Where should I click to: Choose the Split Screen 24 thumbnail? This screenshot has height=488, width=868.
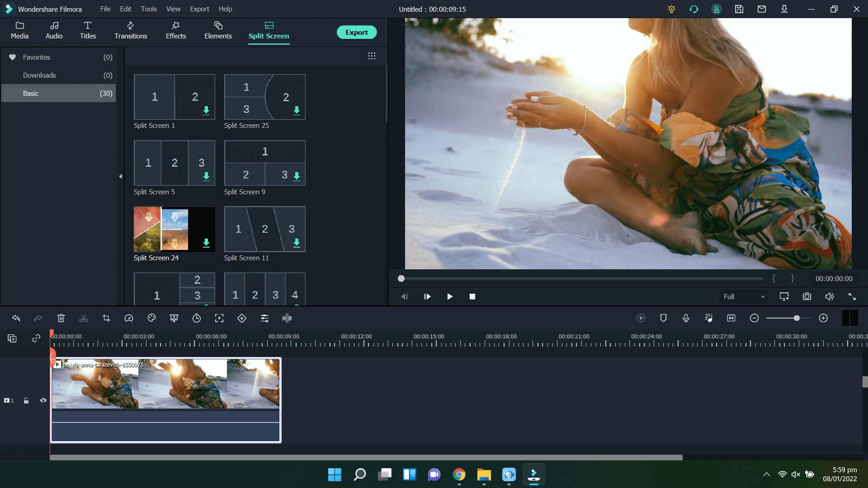[x=174, y=229]
